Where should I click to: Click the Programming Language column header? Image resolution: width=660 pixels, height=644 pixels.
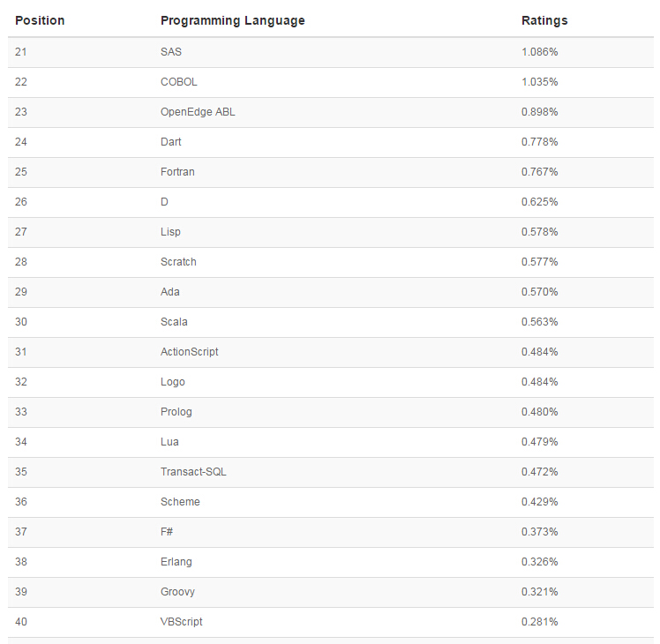pos(232,20)
